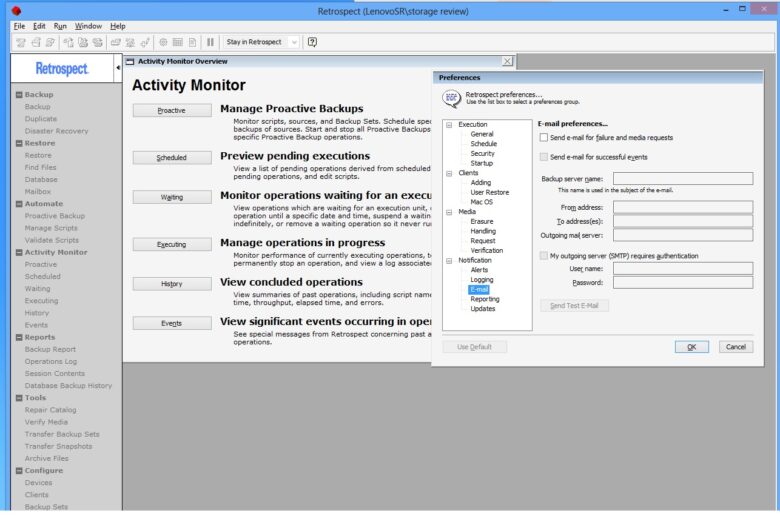Image resolution: width=780 pixels, height=516 pixels.
Task: Click the User name field
Action: (683, 269)
